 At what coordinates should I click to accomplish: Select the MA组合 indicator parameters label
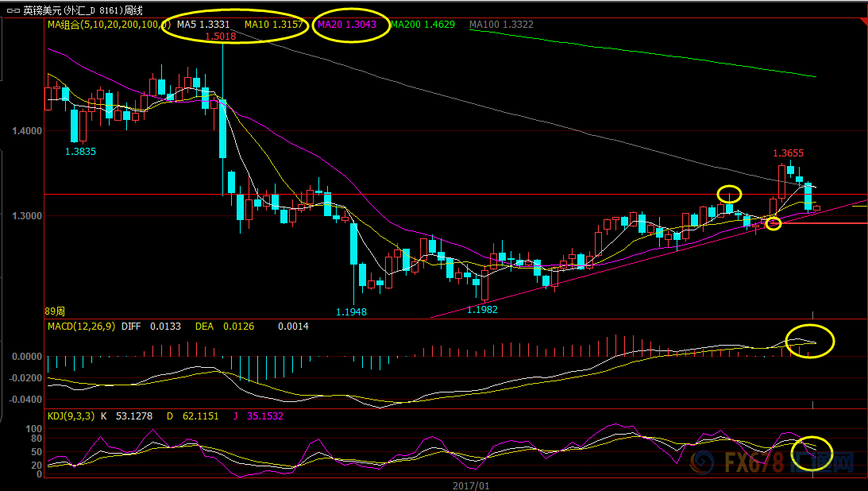pos(106,25)
